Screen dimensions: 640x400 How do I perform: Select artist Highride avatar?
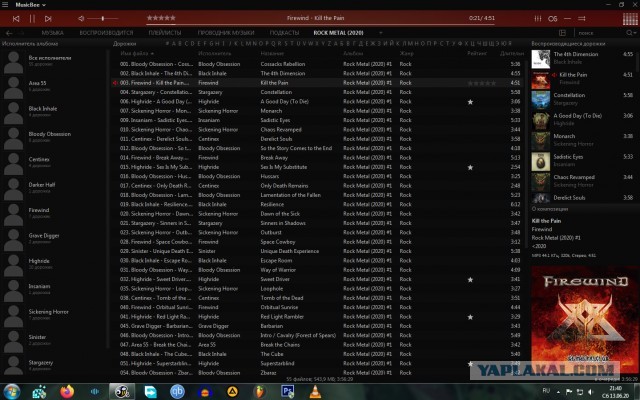pos(13,265)
